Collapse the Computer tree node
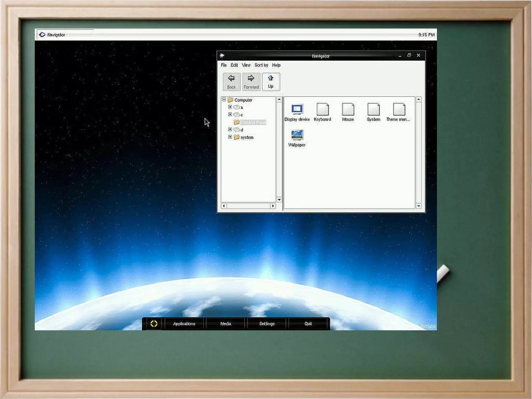 [224, 100]
